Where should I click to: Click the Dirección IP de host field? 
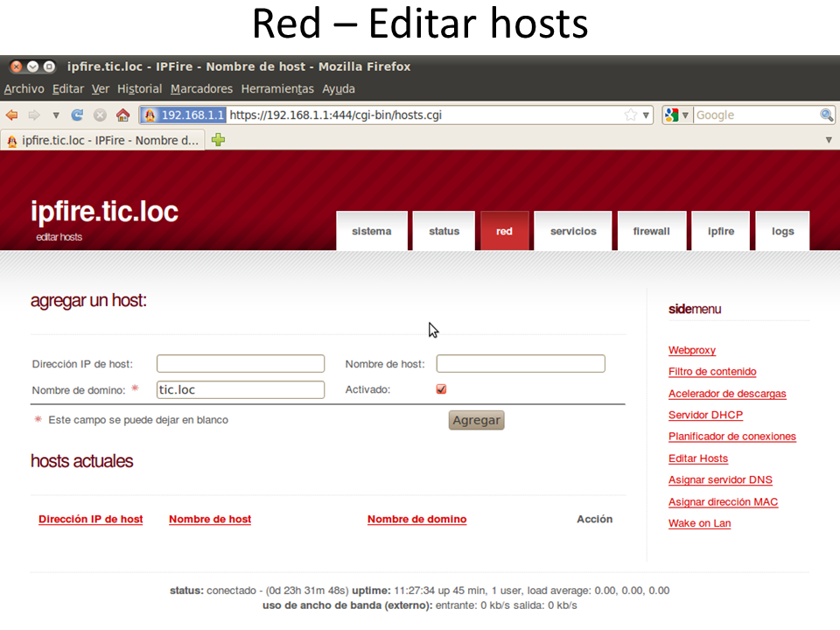241,364
